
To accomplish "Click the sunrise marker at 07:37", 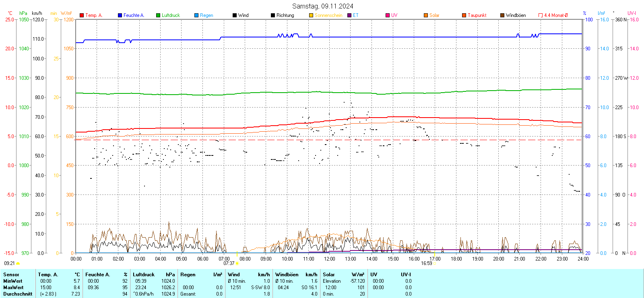I will tap(237, 263).
